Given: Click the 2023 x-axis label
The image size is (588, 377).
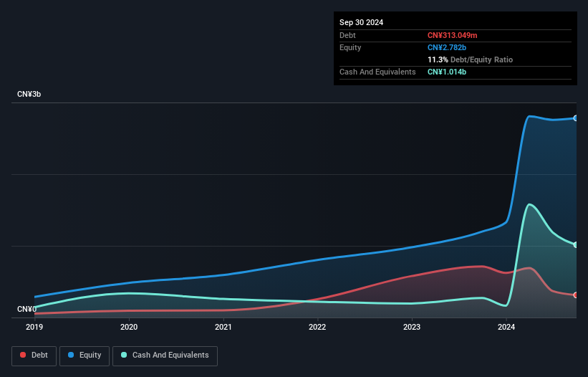Looking at the screenshot, I should (412, 327).
